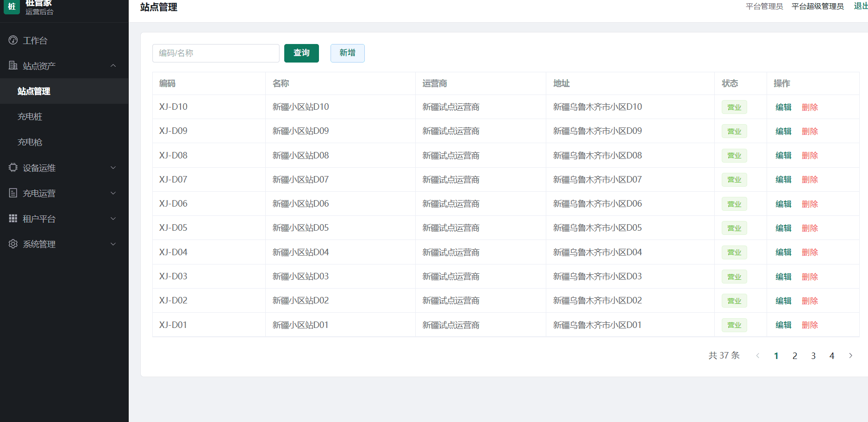Viewport: 868px width, 422px height.
Task: Delete station XJ-D05
Action: pos(810,228)
